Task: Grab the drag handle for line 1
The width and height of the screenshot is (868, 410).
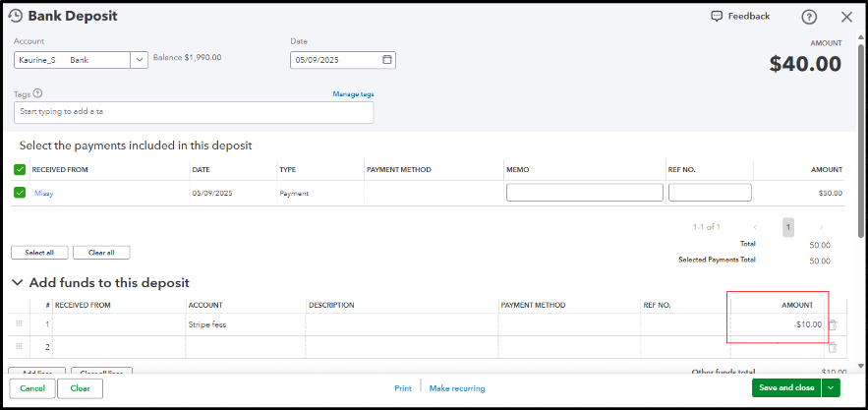Action: (19, 324)
